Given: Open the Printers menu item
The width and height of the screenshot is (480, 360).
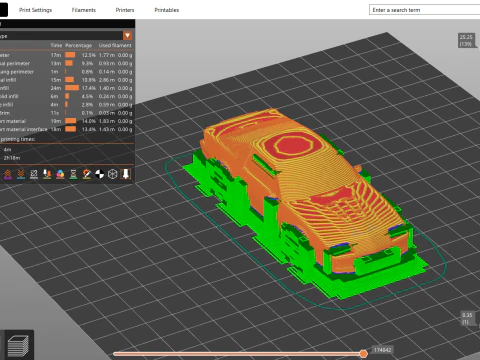Looking at the screenshot, I should click(x=125, y=10).
